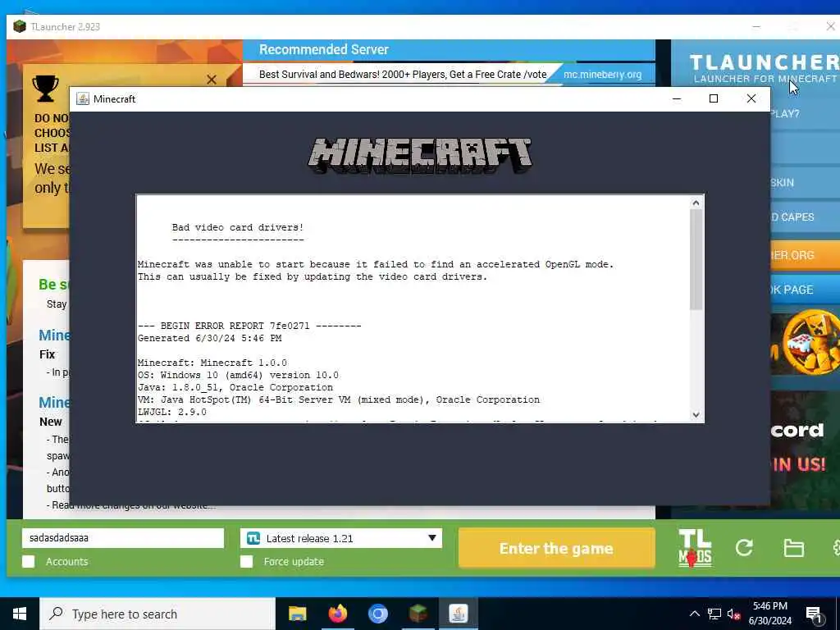Click the Java: 1.8.0_51 line

pyautogui.click(x=235, y=387)
